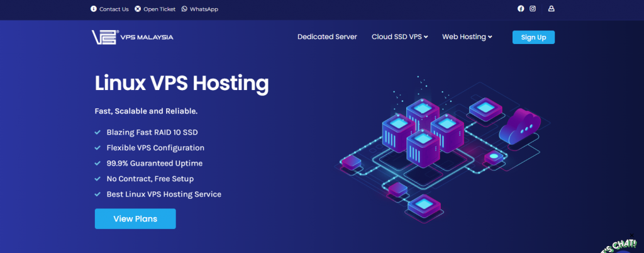The height and width of the screenshot is (253, 644).
Task: Click the Linux VPS Hosting heading
Action: 182,83
